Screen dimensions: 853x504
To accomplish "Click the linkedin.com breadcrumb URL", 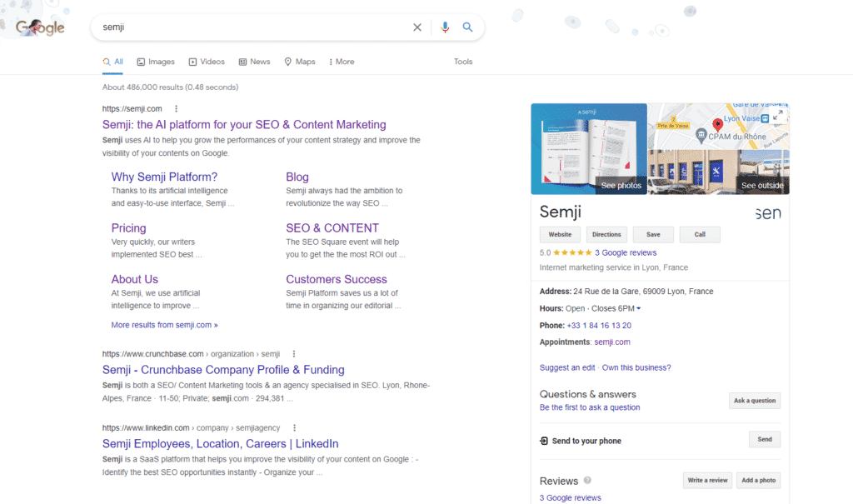I will point(191,428).
